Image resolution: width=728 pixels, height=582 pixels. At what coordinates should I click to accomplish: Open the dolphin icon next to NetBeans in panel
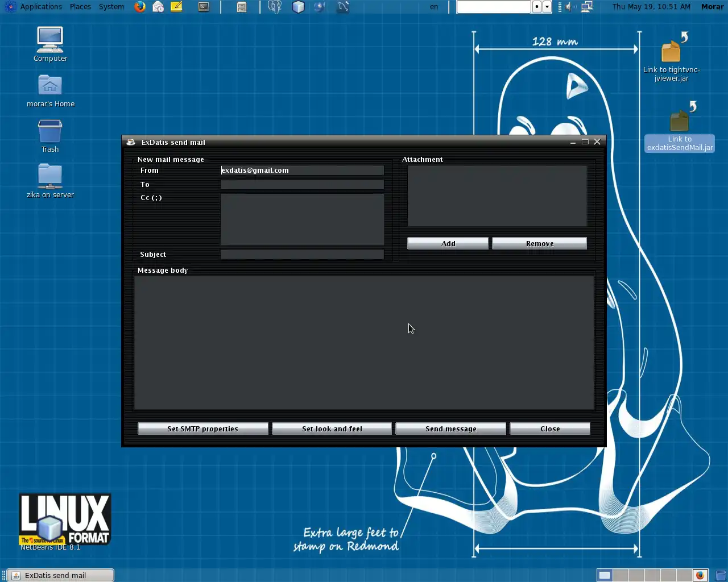coord(320,7)
